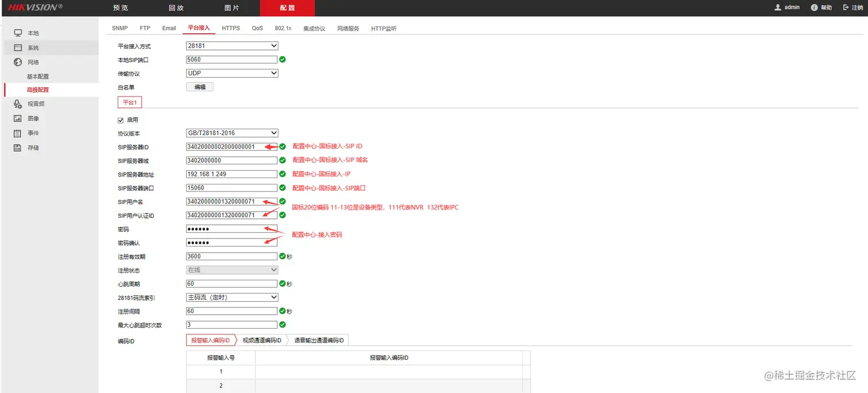Open the SNMP tab

click(120, 28)
